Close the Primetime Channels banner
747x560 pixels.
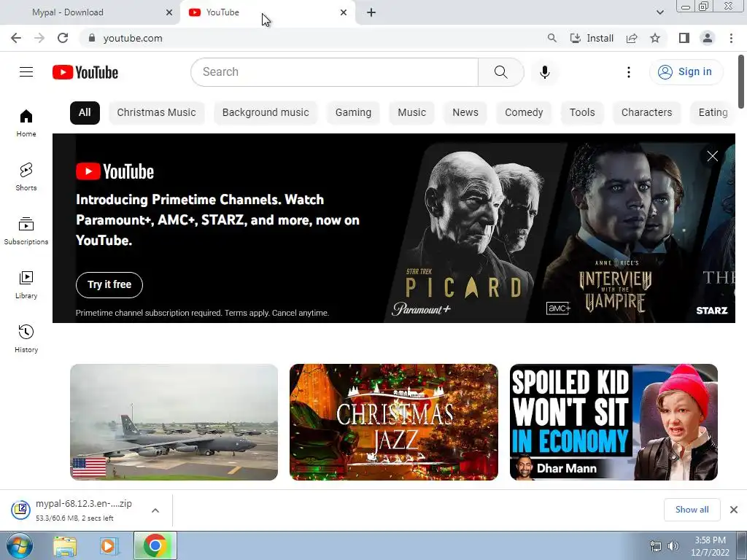click(x=712, y=156)
